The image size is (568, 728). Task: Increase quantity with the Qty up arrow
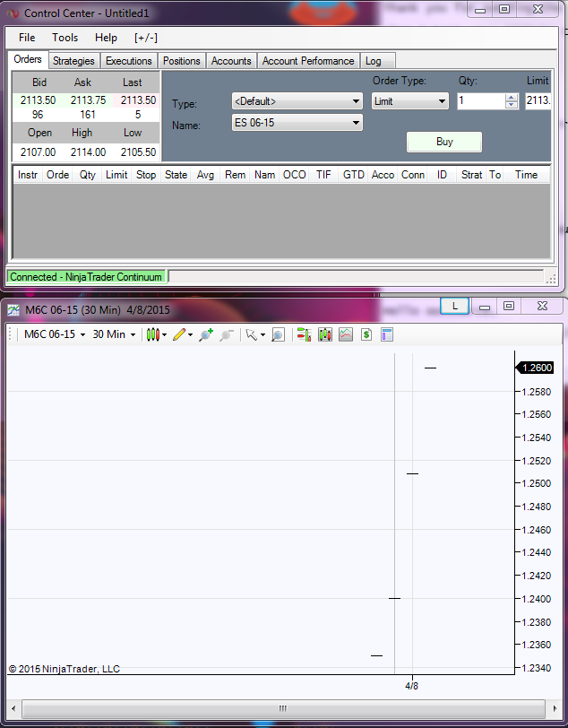click(x=512, y=98)
